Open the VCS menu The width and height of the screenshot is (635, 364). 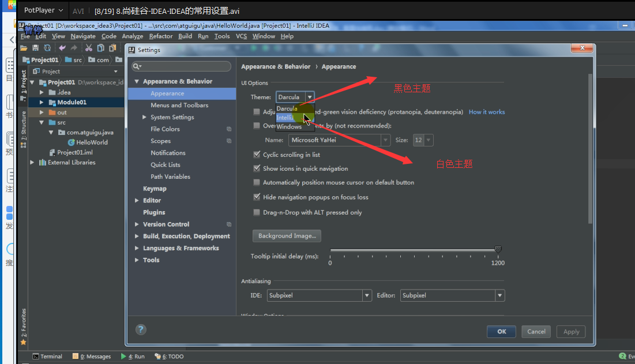coord(241,36)
